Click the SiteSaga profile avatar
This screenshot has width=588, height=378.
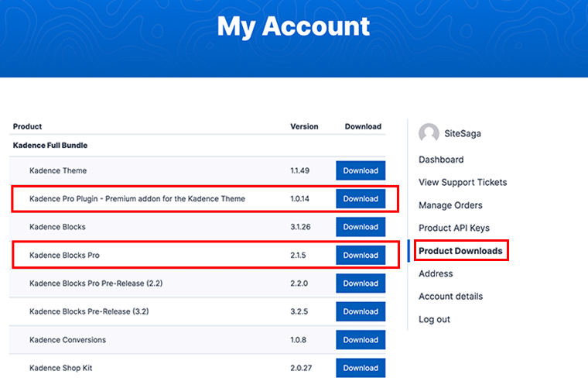[429, 133]
